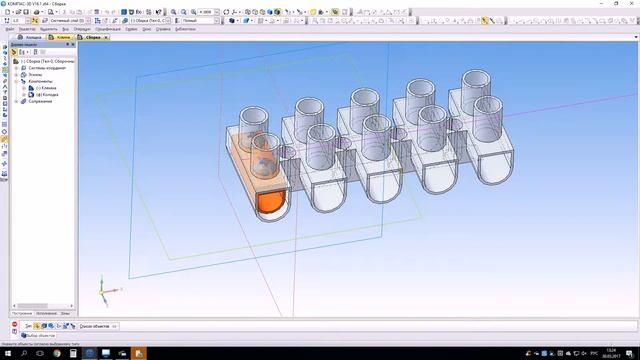Click the view orientation axes icon
The width and height of the screenshot is (640, 360).
tap(235, 12)
